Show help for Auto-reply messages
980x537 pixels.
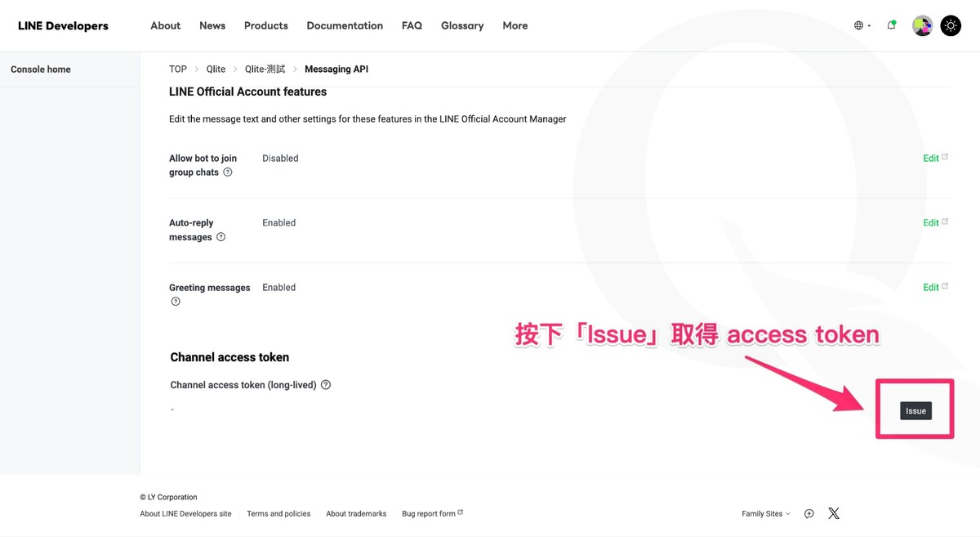220,237
